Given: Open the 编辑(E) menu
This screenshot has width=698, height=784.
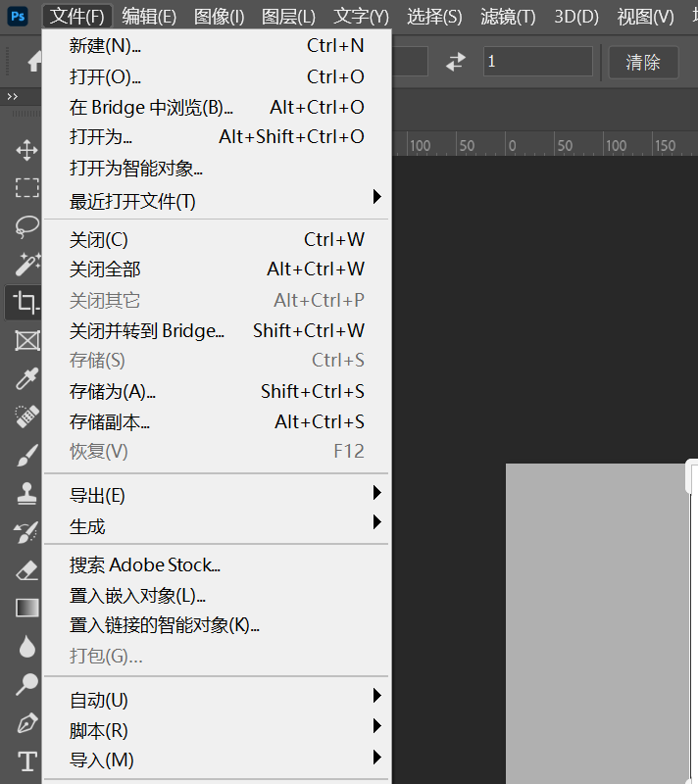Looking at the screenshot, I should pos(149,17).
